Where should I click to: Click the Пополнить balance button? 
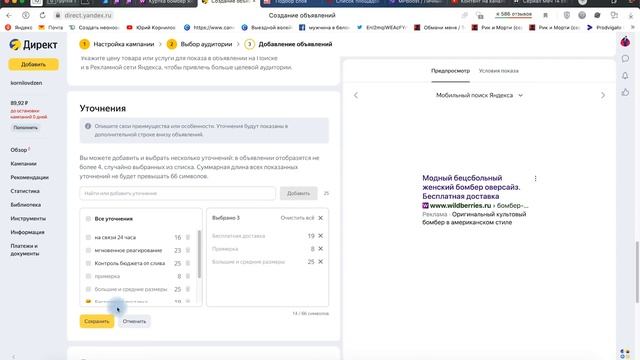click(25, 128)
